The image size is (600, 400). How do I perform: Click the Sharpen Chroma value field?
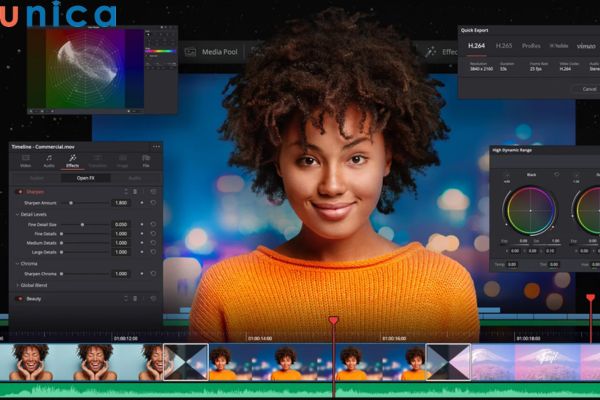click(121, 274)
